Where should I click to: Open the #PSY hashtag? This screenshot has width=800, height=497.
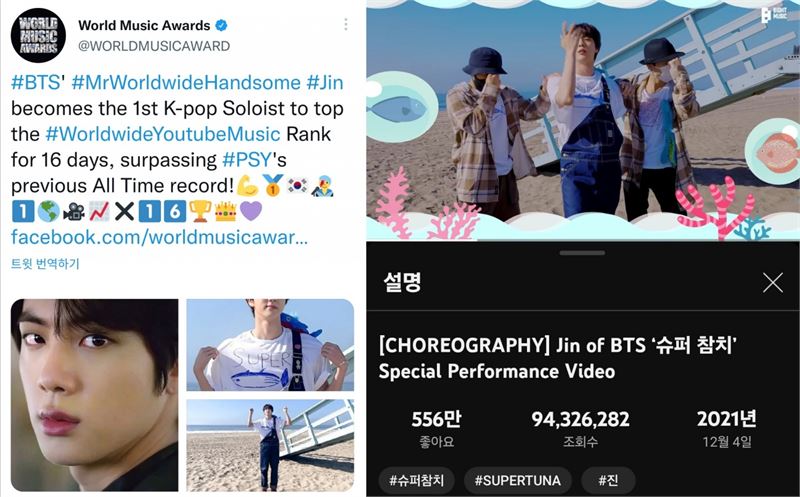(246, 160)
